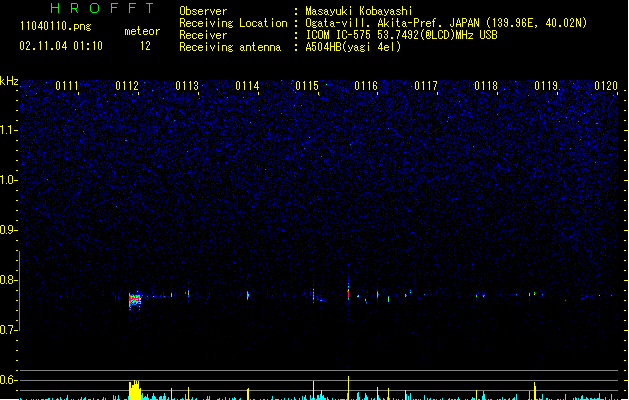Click the 0.9 kHz axis label
This screenshot has height=400, width=629.
pyautogui.click(x=8, y=230)
